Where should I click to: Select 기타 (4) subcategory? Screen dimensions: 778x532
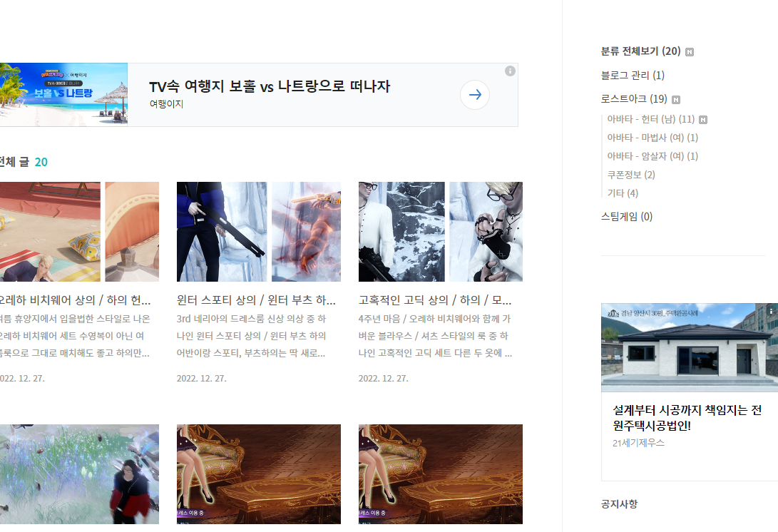tap(623, 193)
